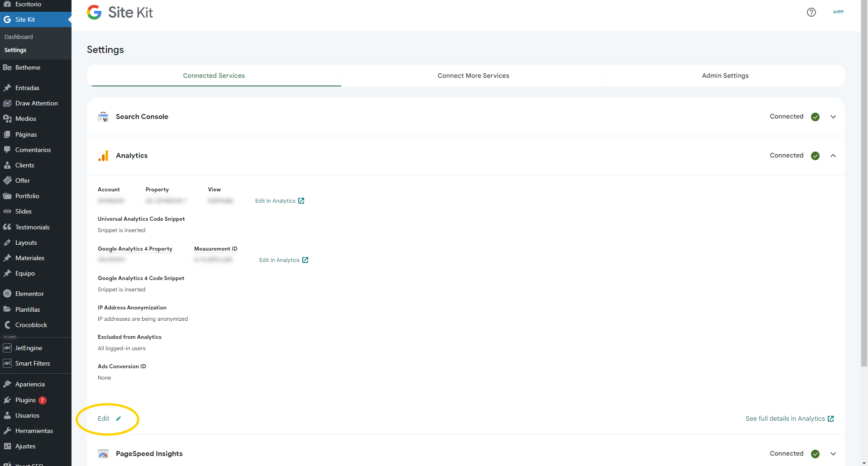Click the Comentarios speech bubble icon
This screenshot has width=868, height=466.
click(x=7, y=150)
